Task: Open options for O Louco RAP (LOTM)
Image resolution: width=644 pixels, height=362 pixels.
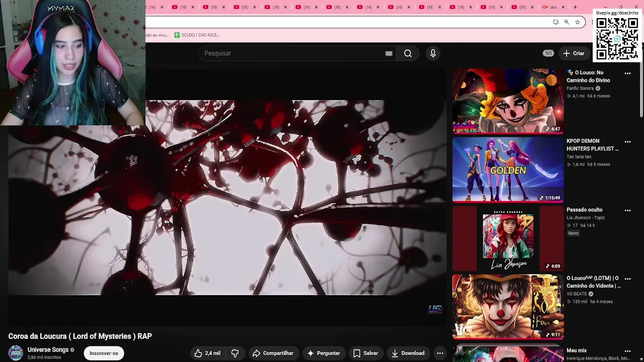Action: tap(627, 279)
